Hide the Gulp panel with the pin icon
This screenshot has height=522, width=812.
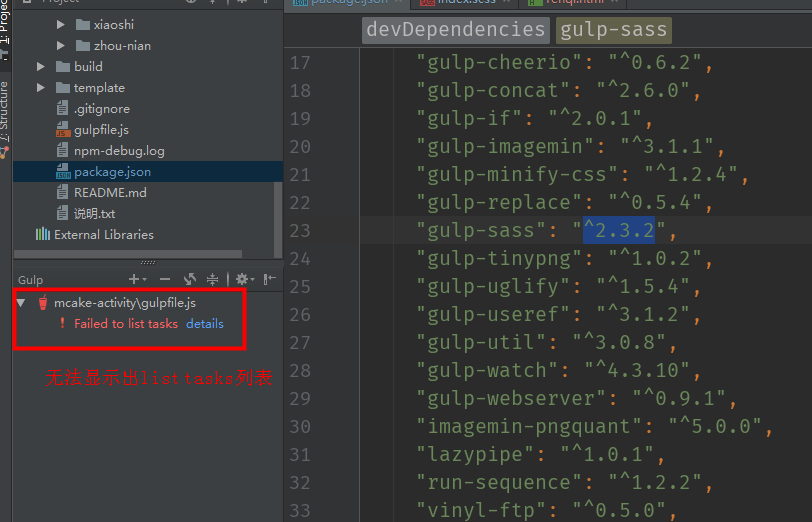[x=269, y=280]
